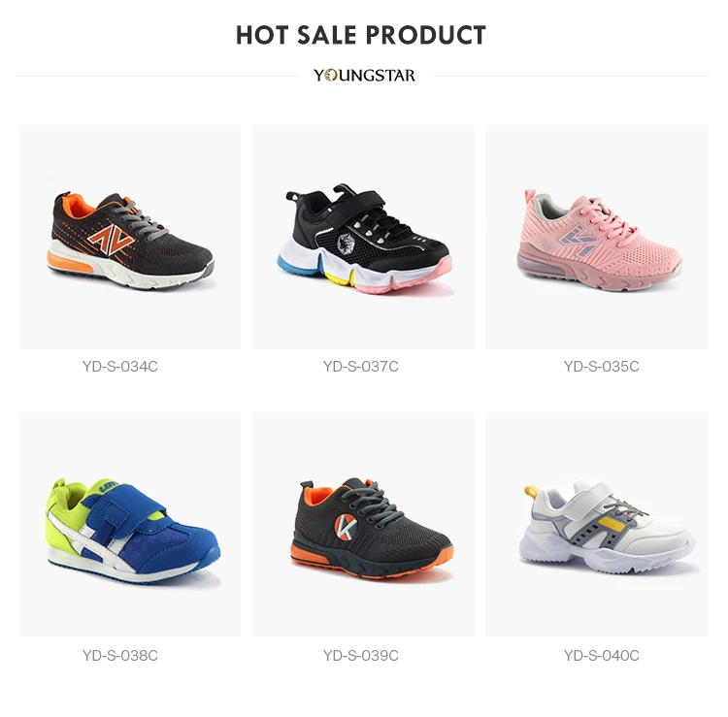The width and height of the screenshot is (728, 717).
Task: Open the YD-S-034C orange and grey sneaker image
Action: (x=129, y=237)
